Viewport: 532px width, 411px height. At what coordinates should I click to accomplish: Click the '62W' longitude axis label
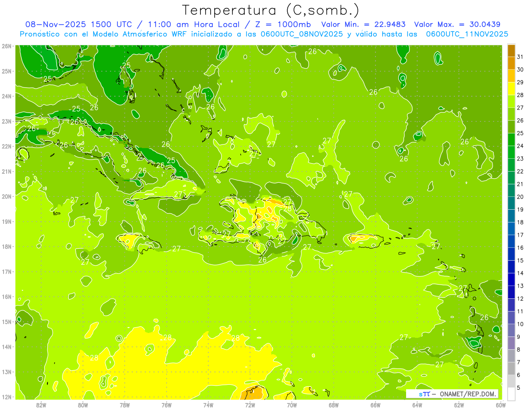tap(459, 405)
